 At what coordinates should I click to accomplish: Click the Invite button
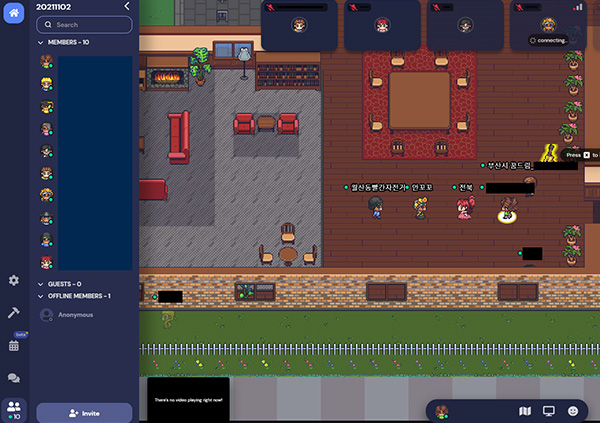(x=84, y=412)
